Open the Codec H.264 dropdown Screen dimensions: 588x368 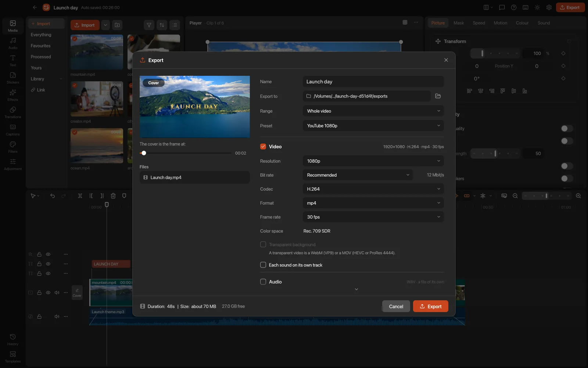(x=373, y=189)
